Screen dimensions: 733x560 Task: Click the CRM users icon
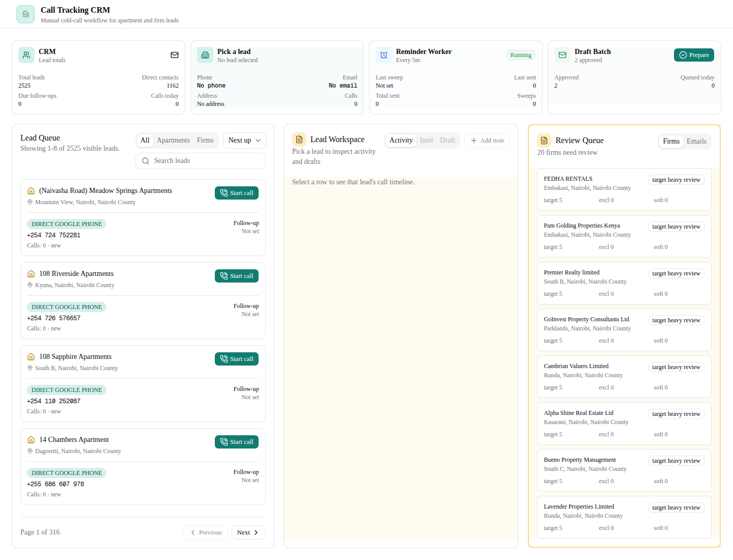26,55
